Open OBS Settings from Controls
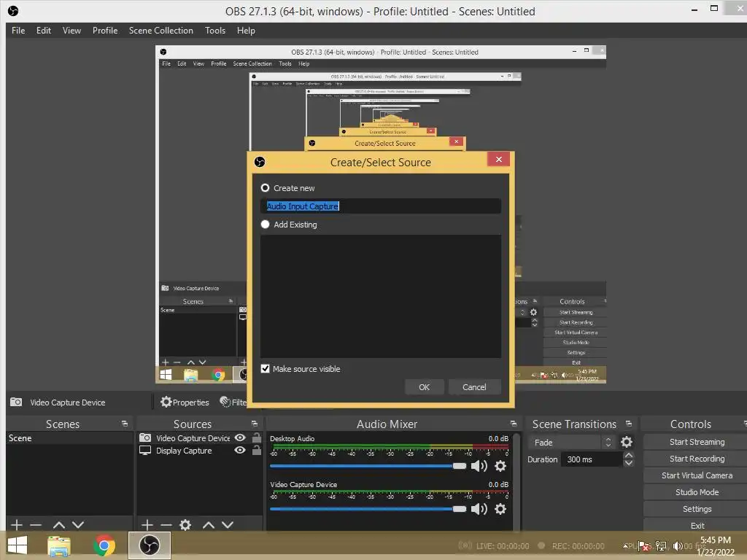The height and width of the screenshot is (560, 747). click(x=697, y=509)
